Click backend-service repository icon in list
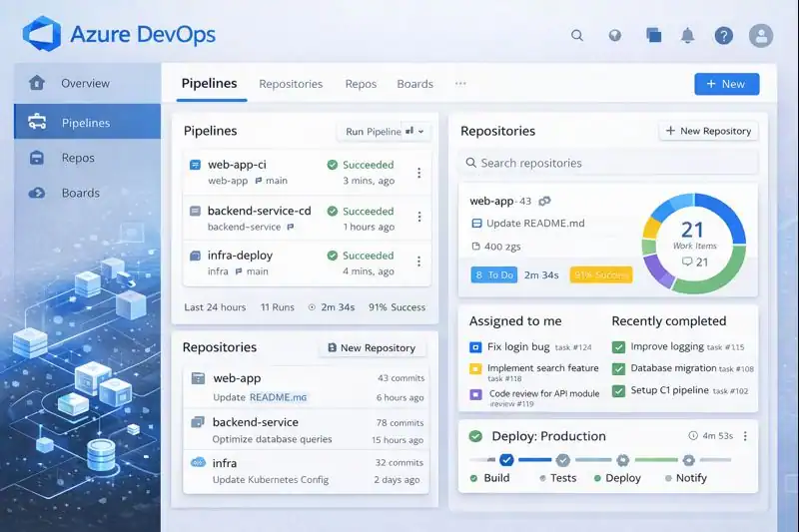799x532 pixels. pos(198,422)
